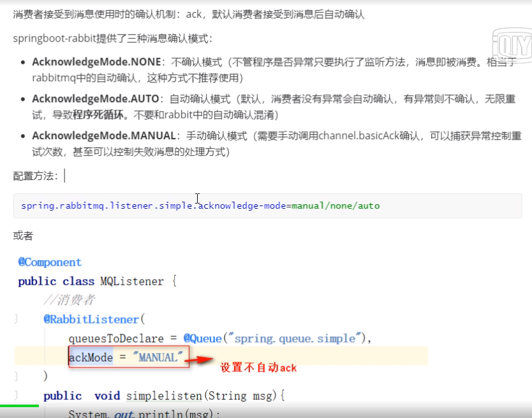Click the simplelisten method name
Viewport: 532px width, 418px height.
tap(164, 396)
